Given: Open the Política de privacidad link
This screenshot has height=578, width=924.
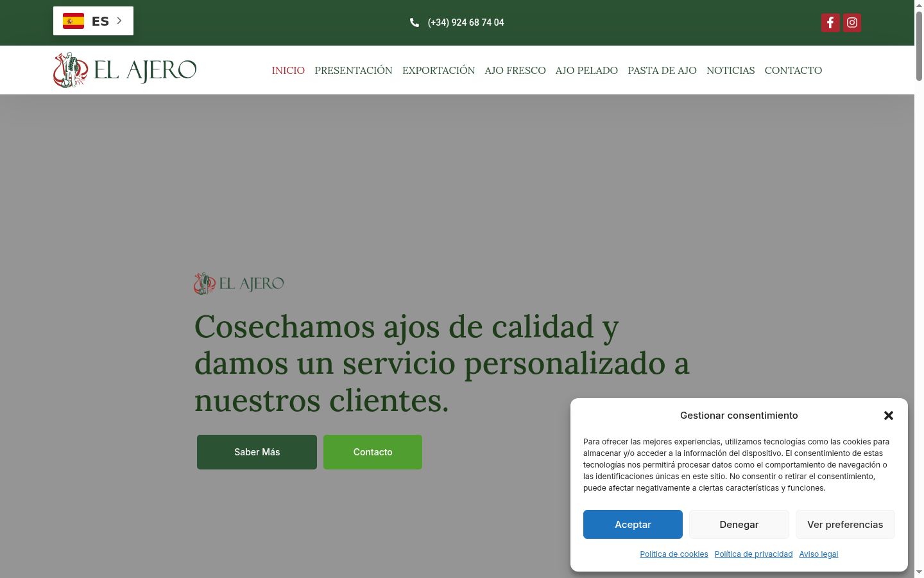Looking at the screenshot, I should (753, 554).
